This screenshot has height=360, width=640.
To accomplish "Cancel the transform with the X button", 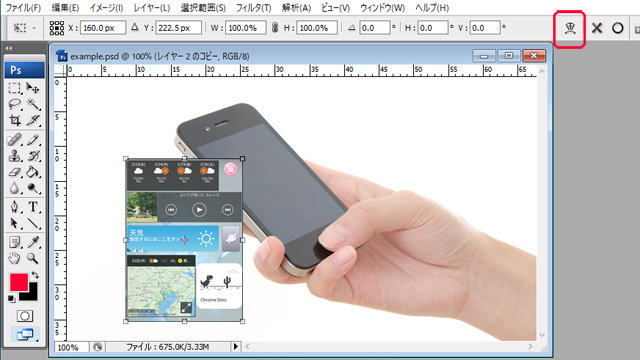I will [x=597, y=28].
